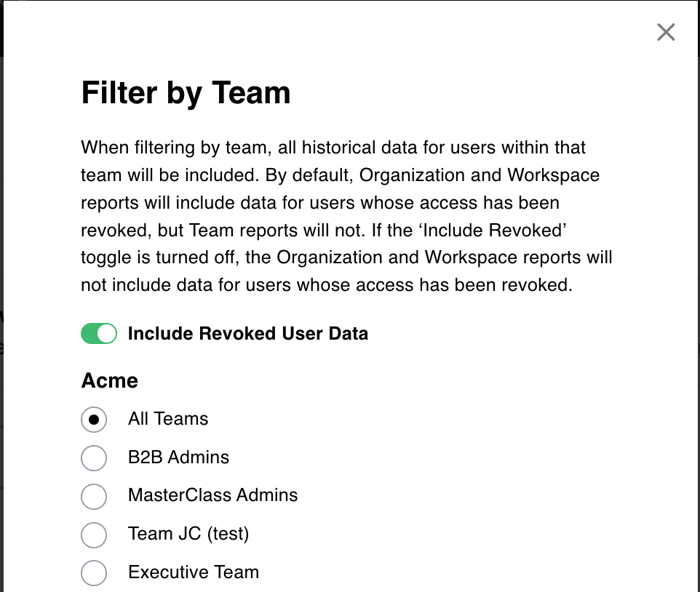Click the Include Revoked User Data label
The height and width of the screenshot is (592, 700).
(248, 334)
